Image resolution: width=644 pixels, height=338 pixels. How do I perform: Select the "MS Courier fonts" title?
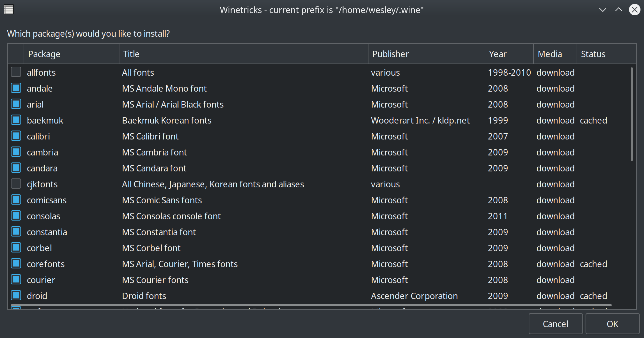155,280
